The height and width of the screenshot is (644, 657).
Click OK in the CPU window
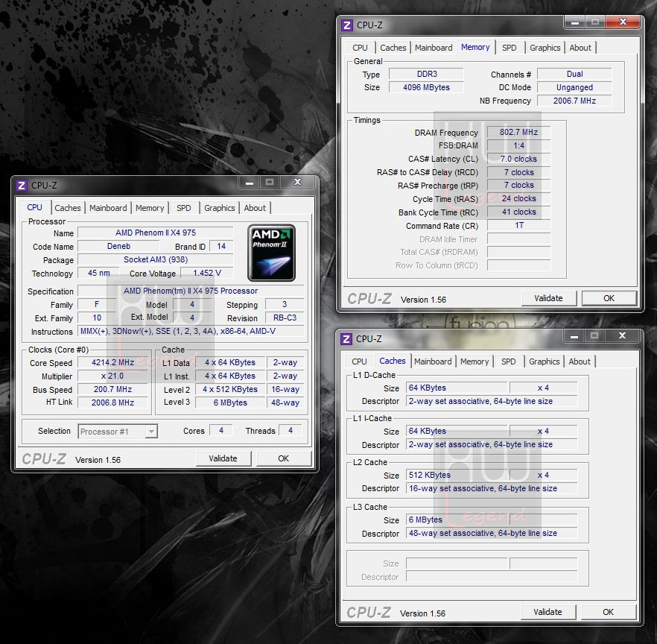click(284, 458)
